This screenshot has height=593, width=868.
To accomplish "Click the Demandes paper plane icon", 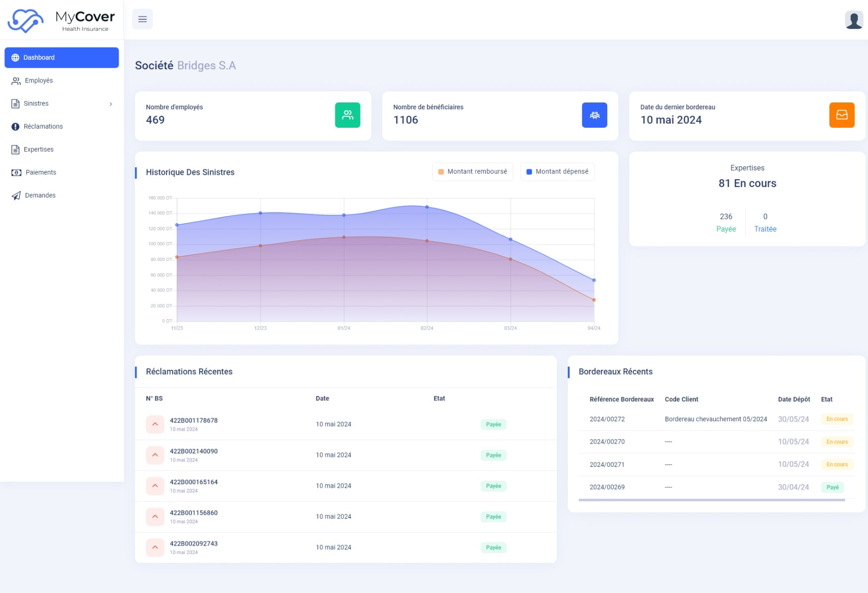I will (16, 196).
